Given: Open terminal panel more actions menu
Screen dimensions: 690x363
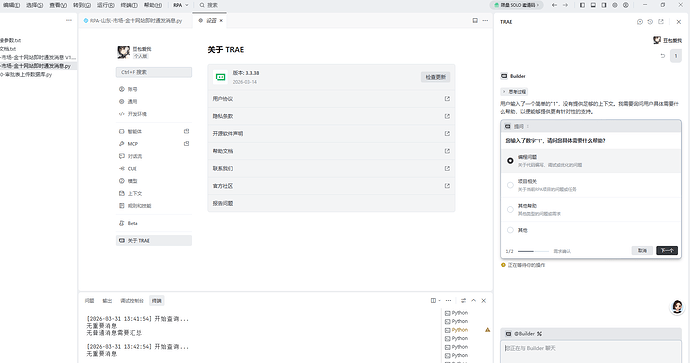Looking at the screenshot, I should click(448, 301).
